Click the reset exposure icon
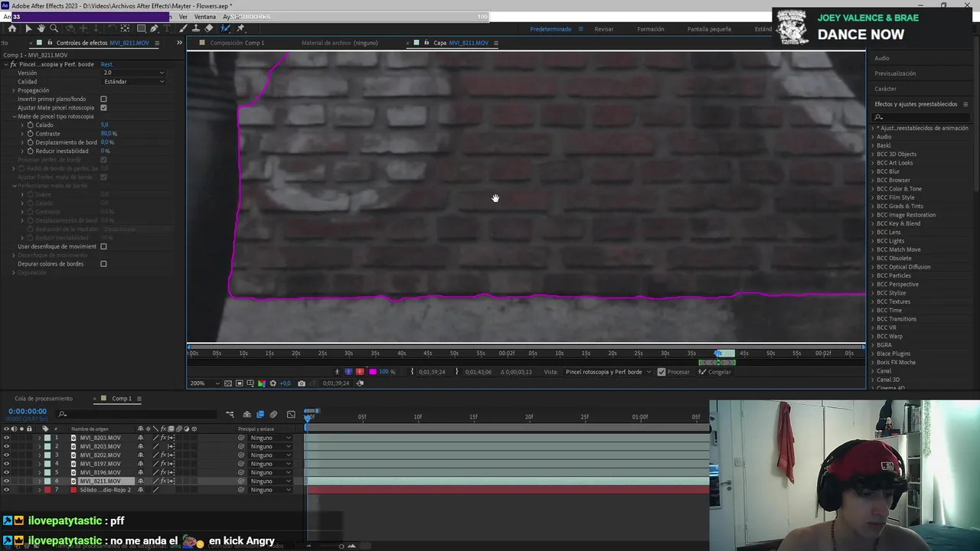 [273, 383]
